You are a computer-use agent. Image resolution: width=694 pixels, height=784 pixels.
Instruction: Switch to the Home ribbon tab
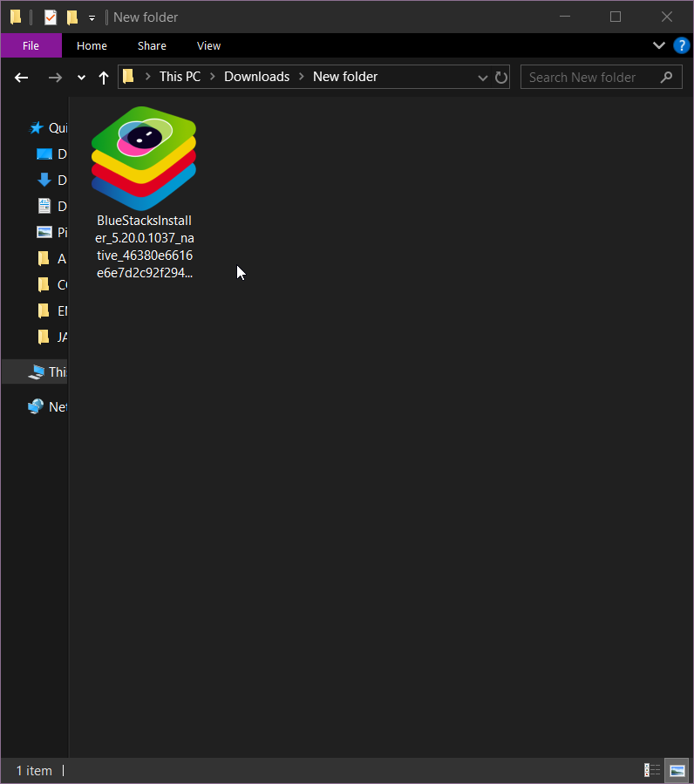click(92, 45)
